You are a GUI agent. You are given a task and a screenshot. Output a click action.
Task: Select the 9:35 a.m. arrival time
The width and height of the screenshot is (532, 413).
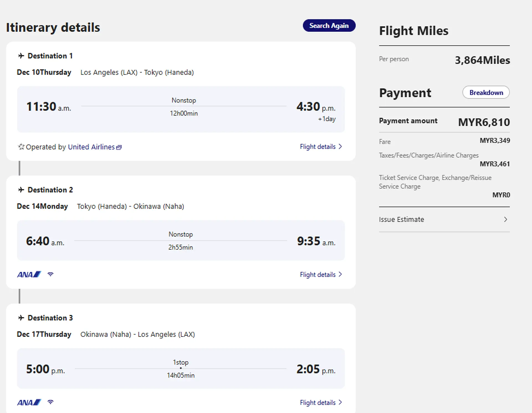(x=316, y=241)
